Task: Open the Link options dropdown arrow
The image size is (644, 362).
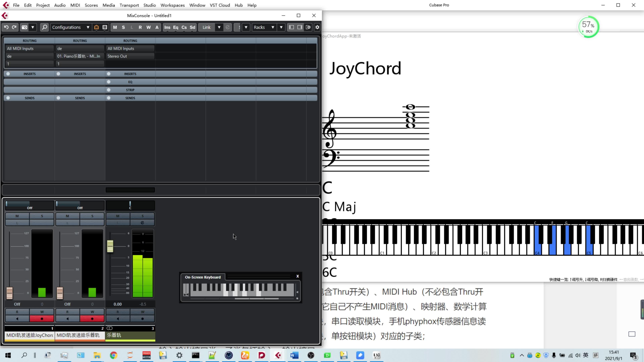Action: pyautogui.click(x=219, y=27)
